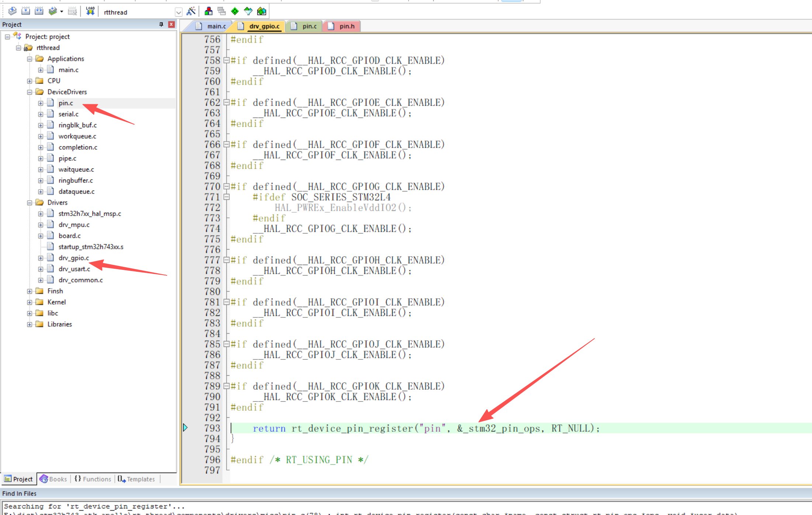The width and height of the screenshot is (812, 515).
Task: Collapse code fold at line 758
Action: pos(226,60)
